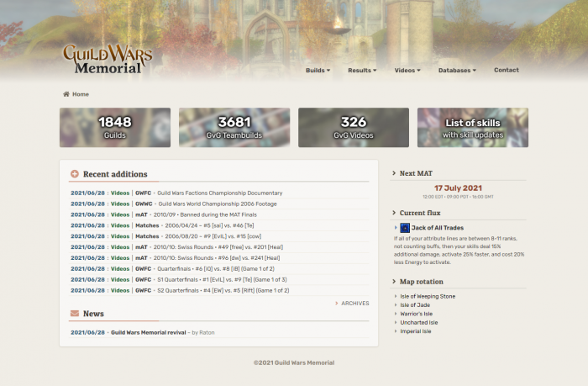
Task: Click the Guild Wars Memorial logo
Action: click(108, 60)
